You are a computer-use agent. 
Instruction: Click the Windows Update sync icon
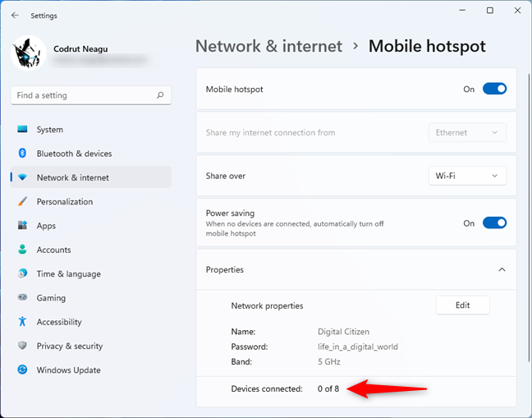coord(22,370)
